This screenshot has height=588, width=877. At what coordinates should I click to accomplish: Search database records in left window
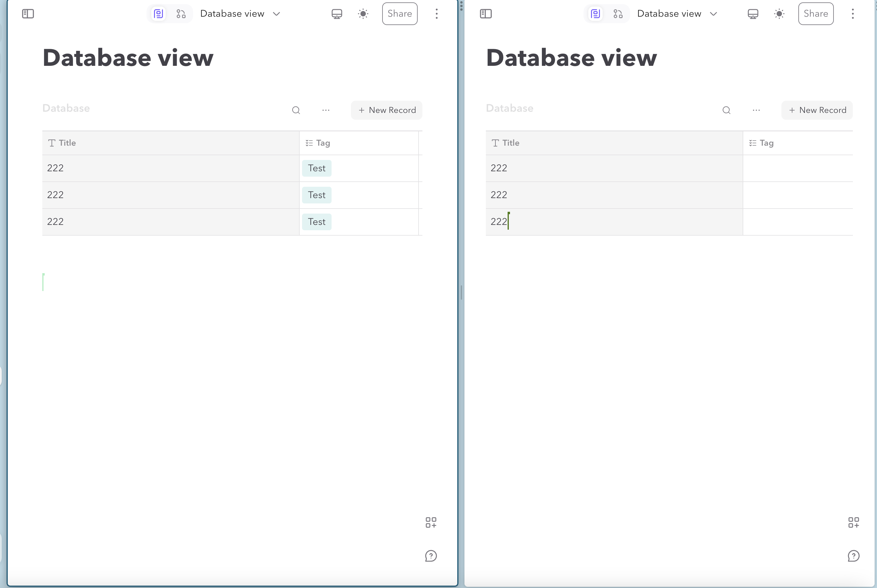(296, 110)
